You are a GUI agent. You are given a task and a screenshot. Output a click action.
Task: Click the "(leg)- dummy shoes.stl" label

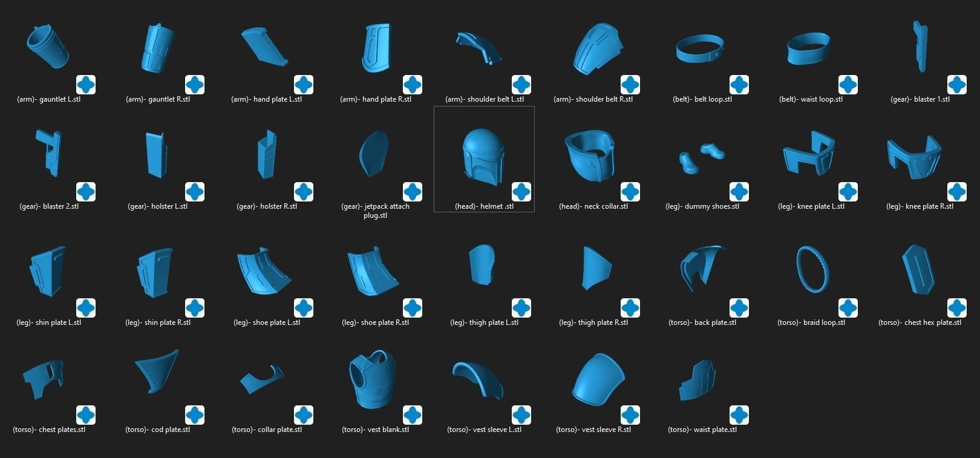702,206
